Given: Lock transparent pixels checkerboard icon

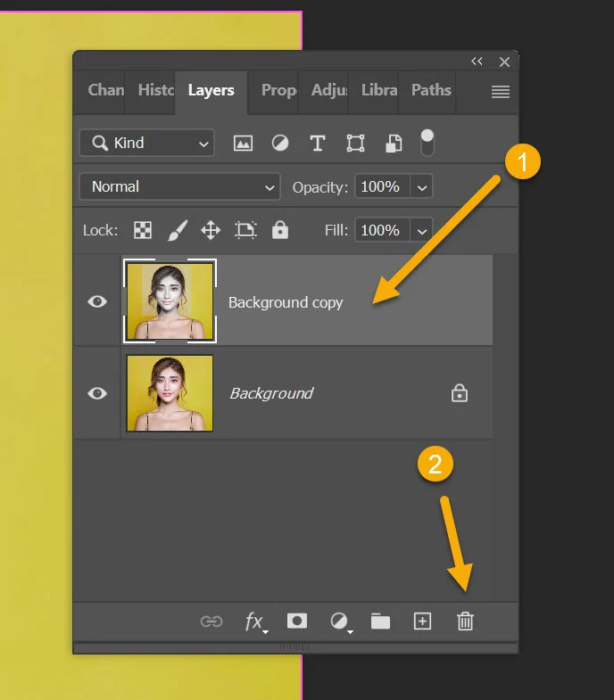Looking at the screenshot, I should [x=143, y=230].
